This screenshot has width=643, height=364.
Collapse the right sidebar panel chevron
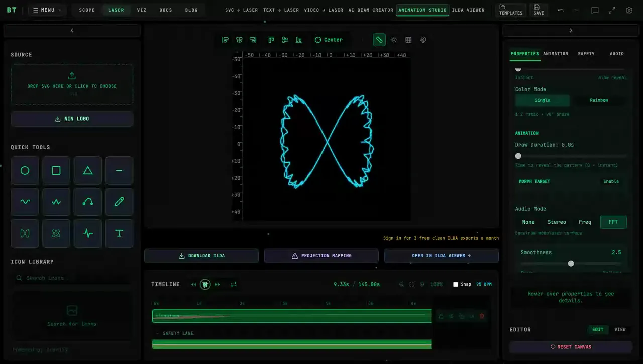571,31
